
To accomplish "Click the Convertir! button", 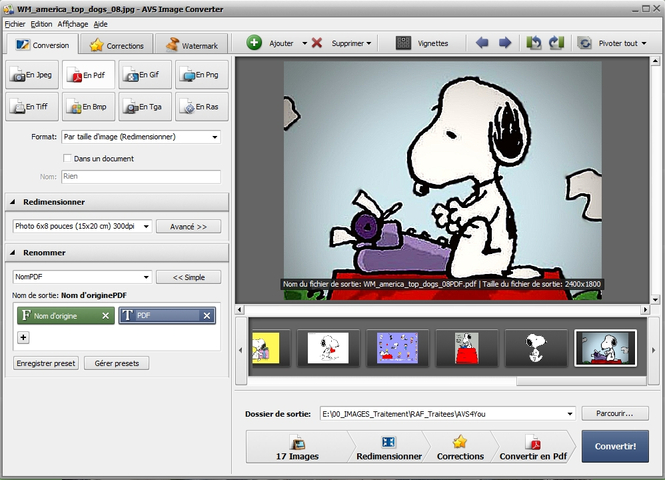I will coord(614,446).
